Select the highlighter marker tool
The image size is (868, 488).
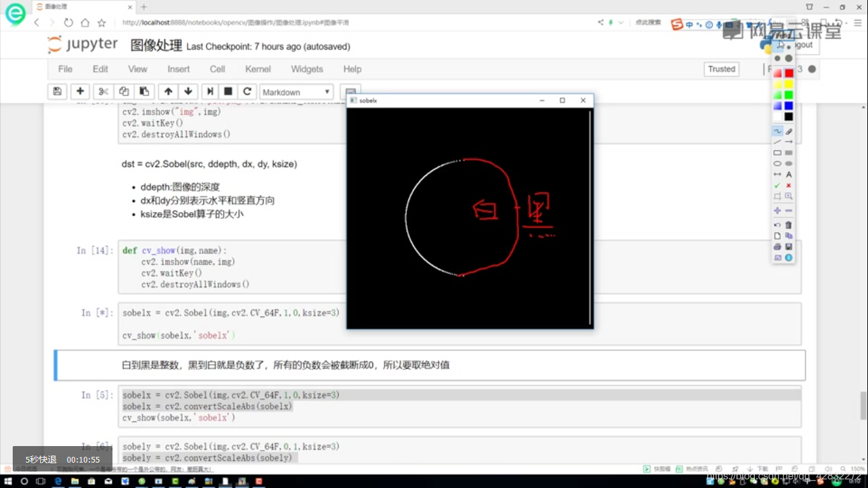tap(789, 131)
